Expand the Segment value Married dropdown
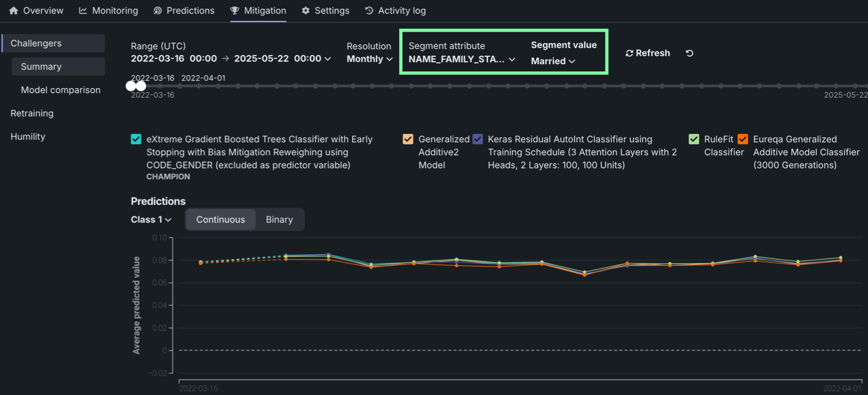This screenshot has width=868, height=395. [553, 61]
